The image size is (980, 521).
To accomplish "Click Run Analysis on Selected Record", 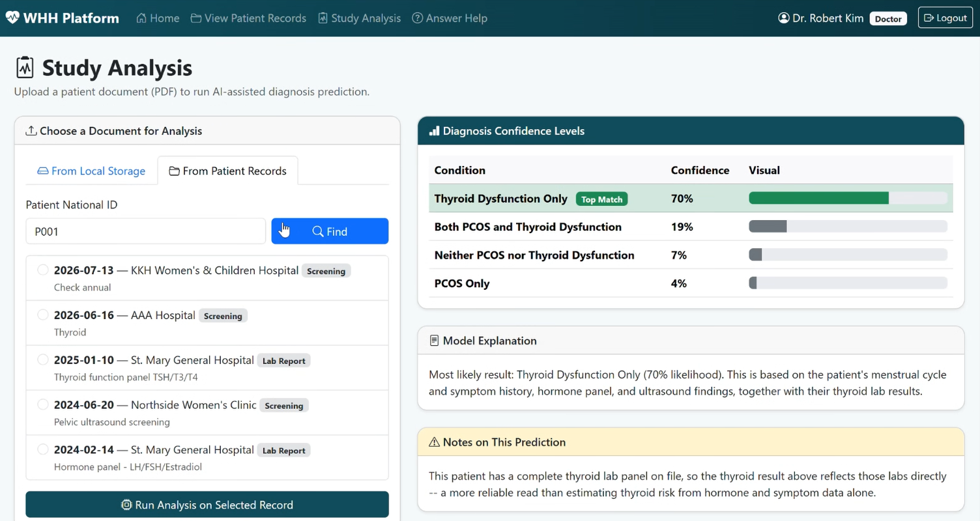I will point(207,505).
